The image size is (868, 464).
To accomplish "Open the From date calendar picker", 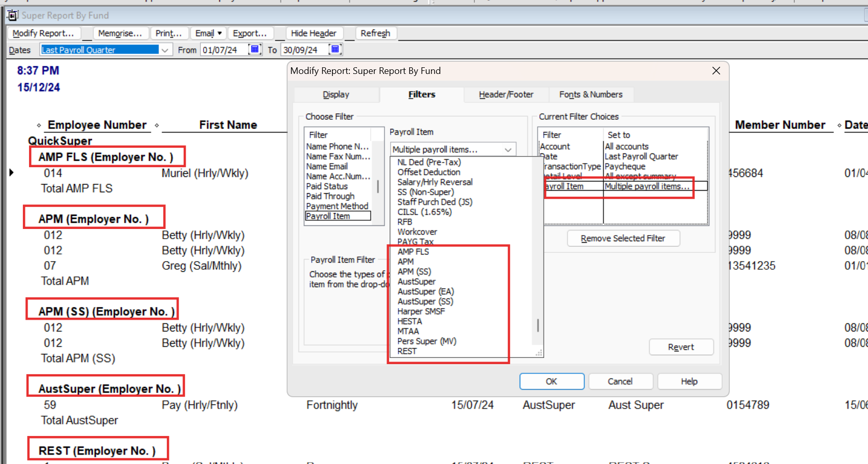I will (254, 49).
